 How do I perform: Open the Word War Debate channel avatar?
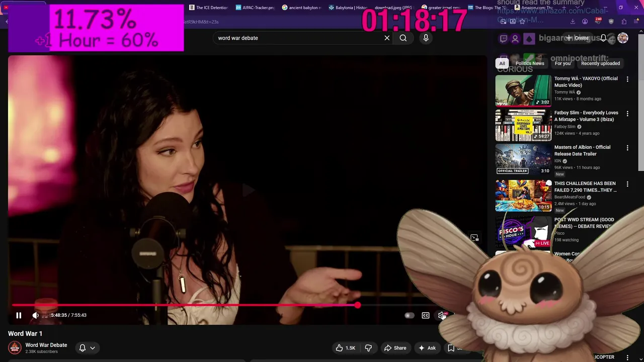click(15, 347)
